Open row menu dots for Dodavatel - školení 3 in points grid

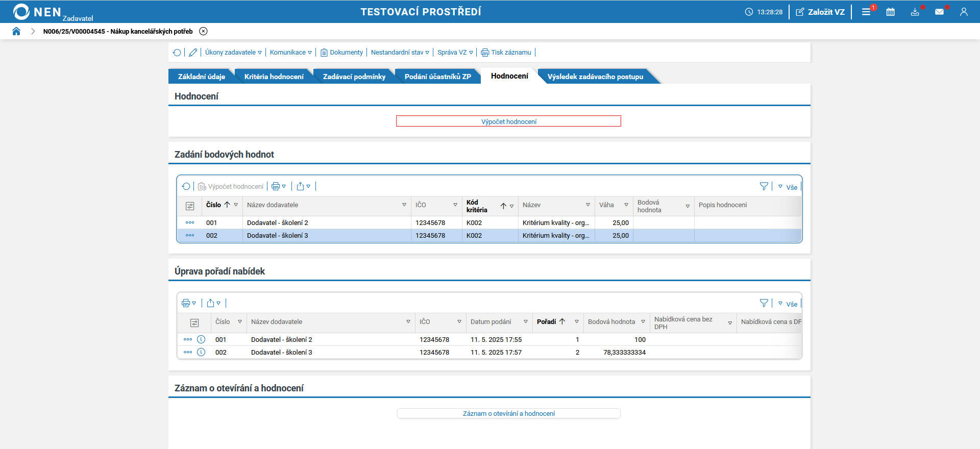pos(190,235)
